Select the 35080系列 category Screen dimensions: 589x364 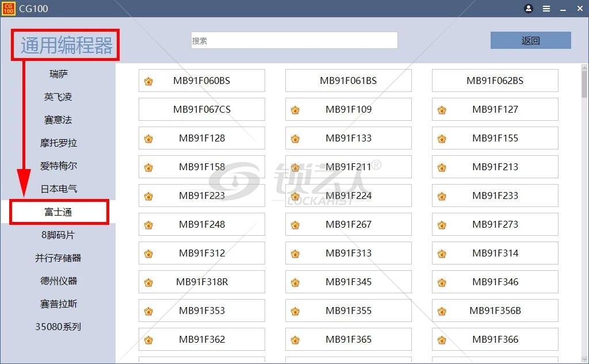(58, 327)
